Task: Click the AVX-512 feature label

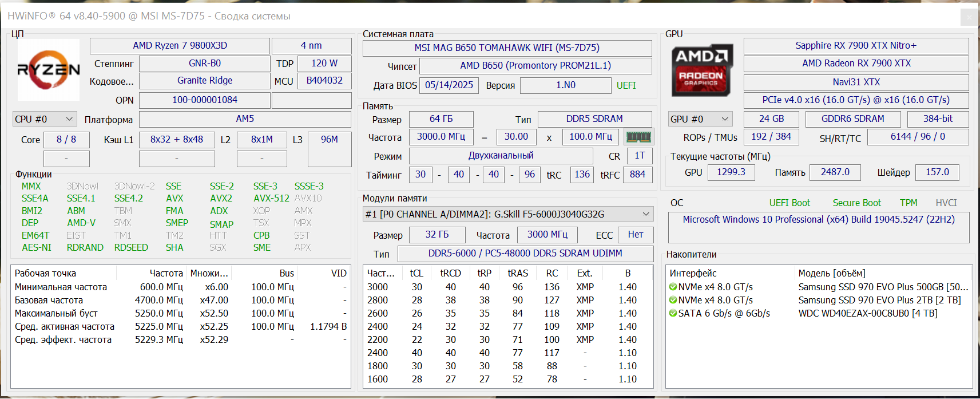Action: point(271,198)
